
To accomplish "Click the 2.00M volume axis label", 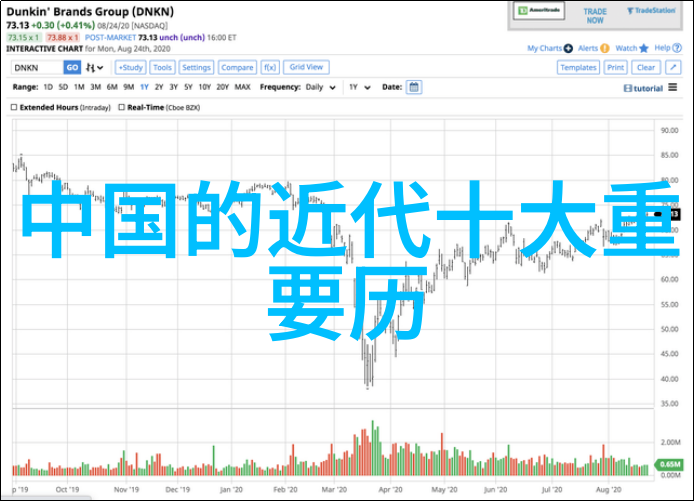I will pos(670,442).
